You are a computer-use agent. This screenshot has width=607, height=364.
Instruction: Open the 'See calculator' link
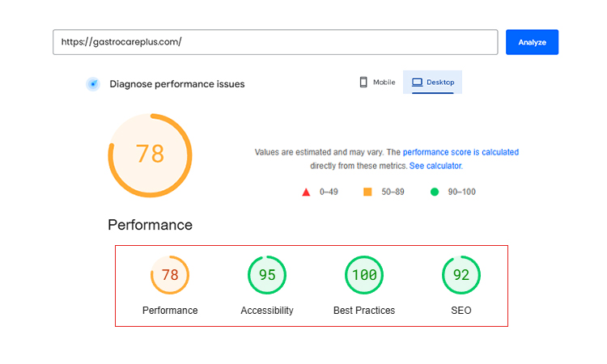pos(435,166)
